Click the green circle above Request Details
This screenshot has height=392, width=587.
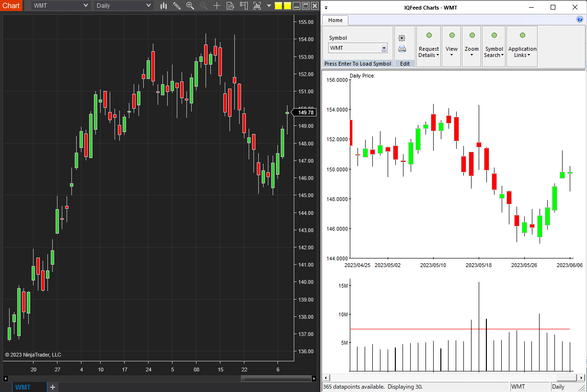[429, 35]
